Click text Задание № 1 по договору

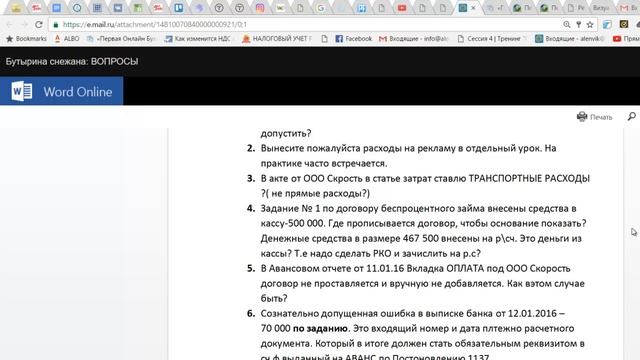[320, 209]
